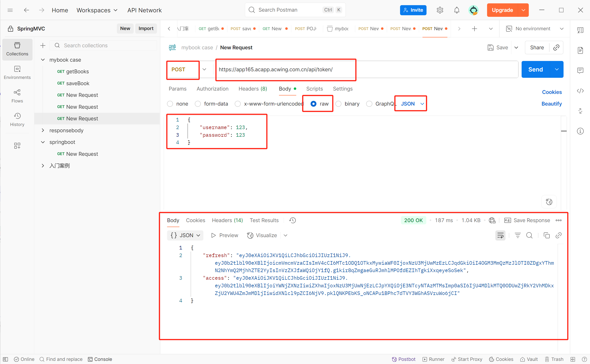590x364 pixels.
Task: Open the Console in the status bar
Action: pyautogui.click(x=100, y=359)
